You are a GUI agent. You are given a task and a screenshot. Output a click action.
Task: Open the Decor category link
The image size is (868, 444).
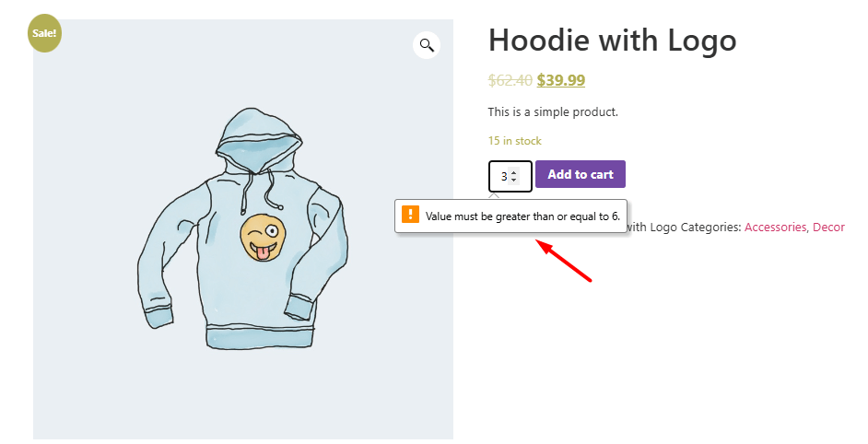tap(828, 227)
